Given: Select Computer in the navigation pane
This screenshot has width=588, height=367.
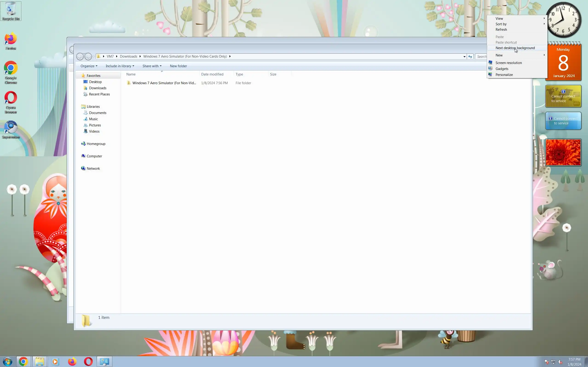Looking at the screenshot, I should click(94, 156).
